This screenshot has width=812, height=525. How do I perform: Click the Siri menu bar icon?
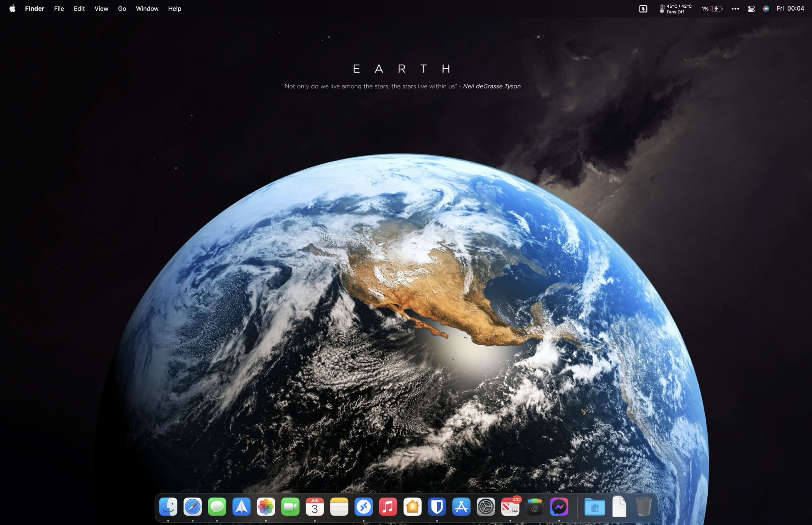[x=766, y=9]
